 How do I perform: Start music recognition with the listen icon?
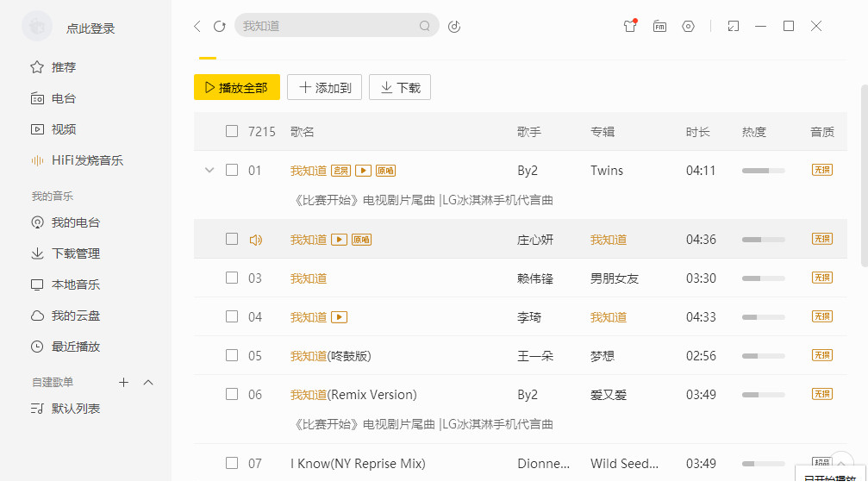(x=454, y=26)
